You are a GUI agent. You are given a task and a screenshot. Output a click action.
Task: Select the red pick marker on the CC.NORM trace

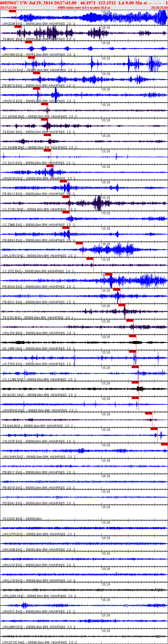47,135
